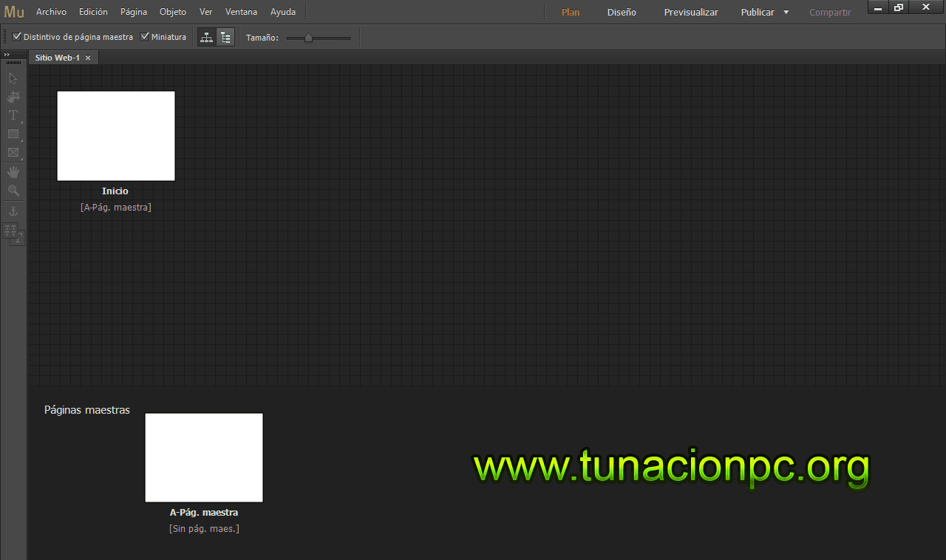Expand the tools panel double-arrow
The image size is (946, 560).
coord(7,55)
